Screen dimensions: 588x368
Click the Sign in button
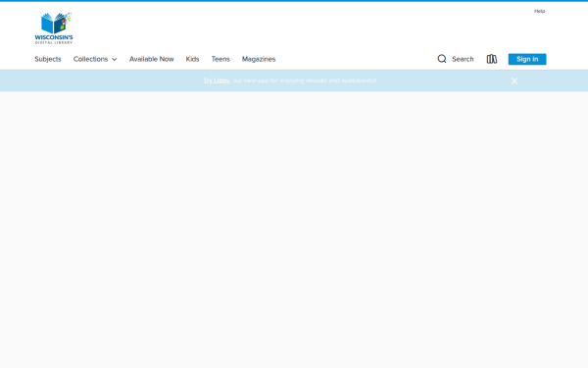(x=527, y=59)
